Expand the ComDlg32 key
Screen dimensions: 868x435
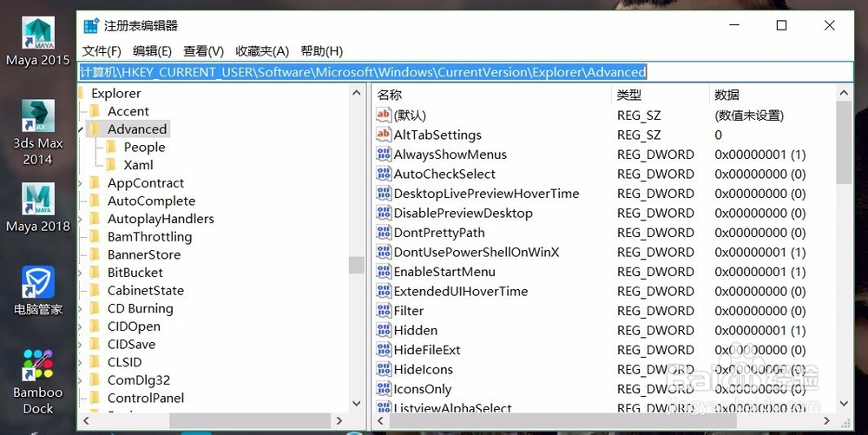[x=81, y=380]
